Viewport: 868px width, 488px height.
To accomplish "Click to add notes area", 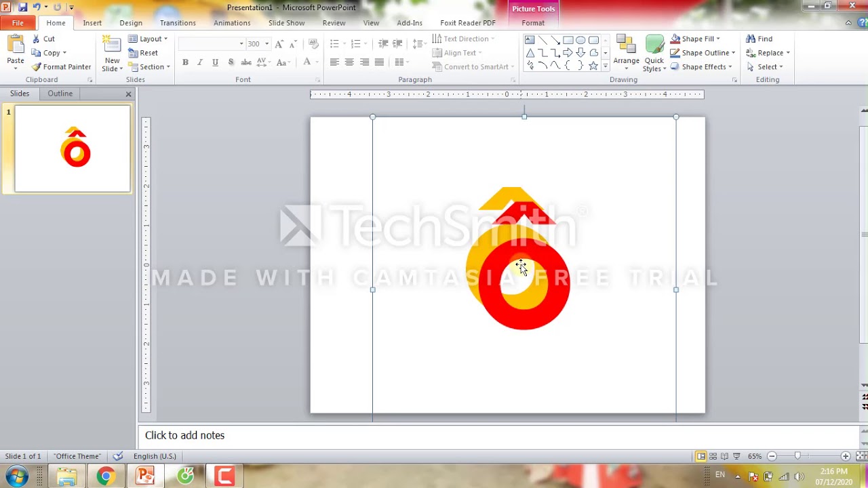I will [498, 435].
